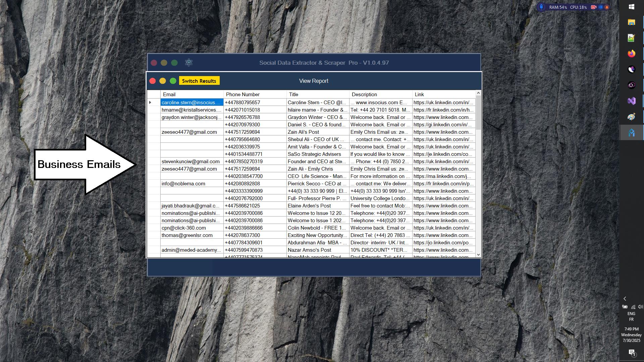Click the orange bell notification icon
This screenshot has width=644, height=362.
(x=607, y=7)
